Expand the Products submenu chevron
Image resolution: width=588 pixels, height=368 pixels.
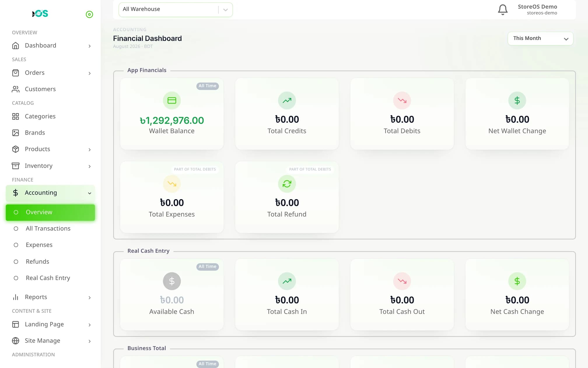90,150
